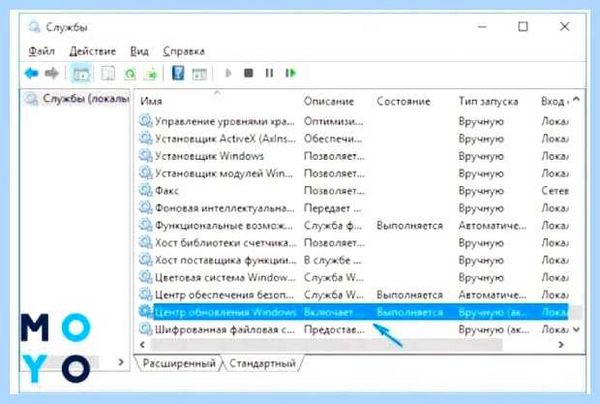Viewport: 600px width, 404px height.
Task: Switch to the Стандартный tab
Action: pos(262,363)
